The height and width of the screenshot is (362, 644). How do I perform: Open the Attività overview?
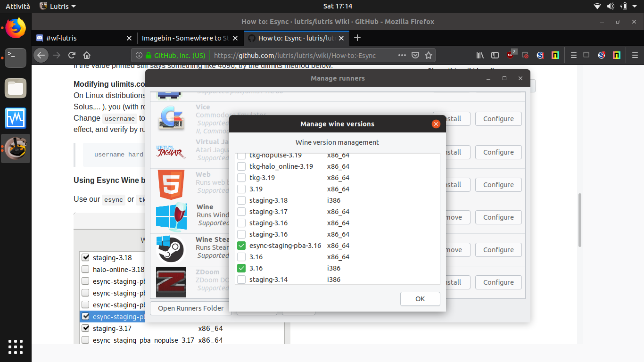click(x=18, y=6)
